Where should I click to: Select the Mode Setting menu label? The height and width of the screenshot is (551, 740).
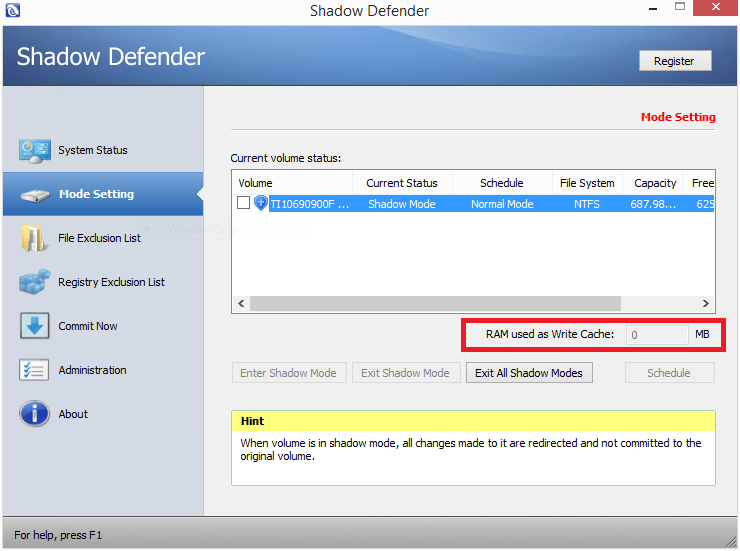97,194
